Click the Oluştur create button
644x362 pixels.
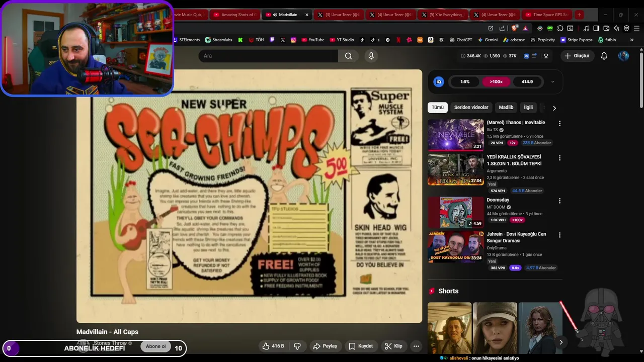[577, 56]
